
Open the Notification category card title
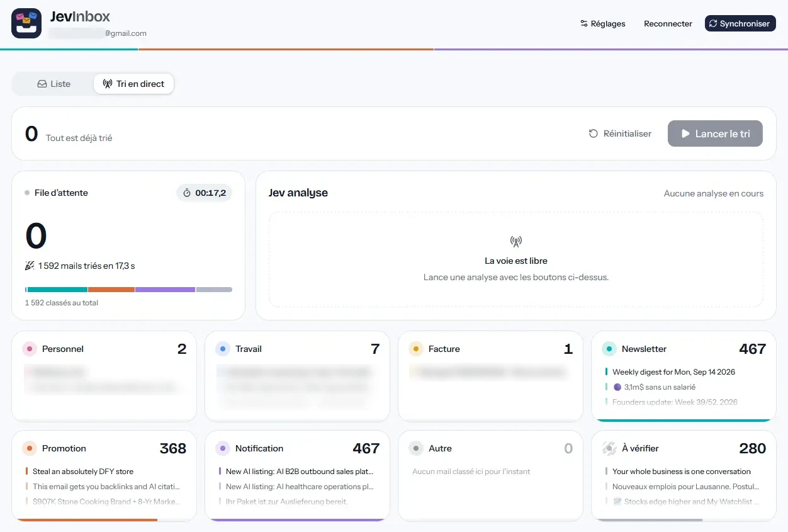[x=259, y=448]
